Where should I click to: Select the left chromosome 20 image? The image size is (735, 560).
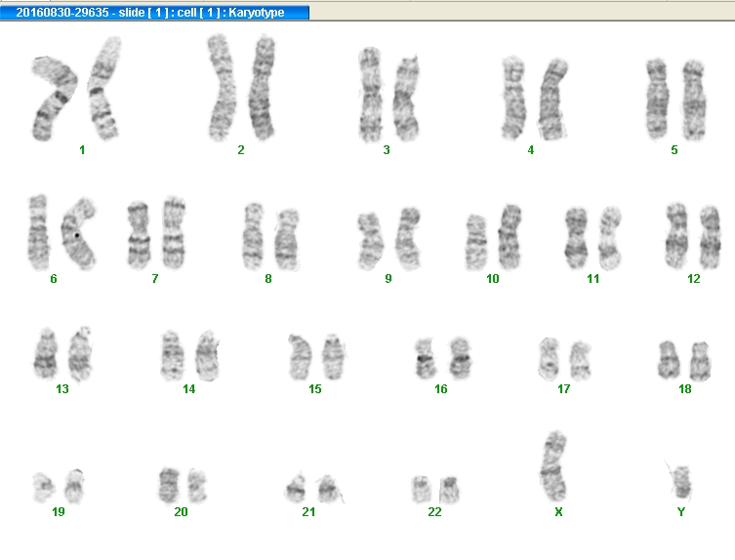pyautogui.click(x=169, y=485)
